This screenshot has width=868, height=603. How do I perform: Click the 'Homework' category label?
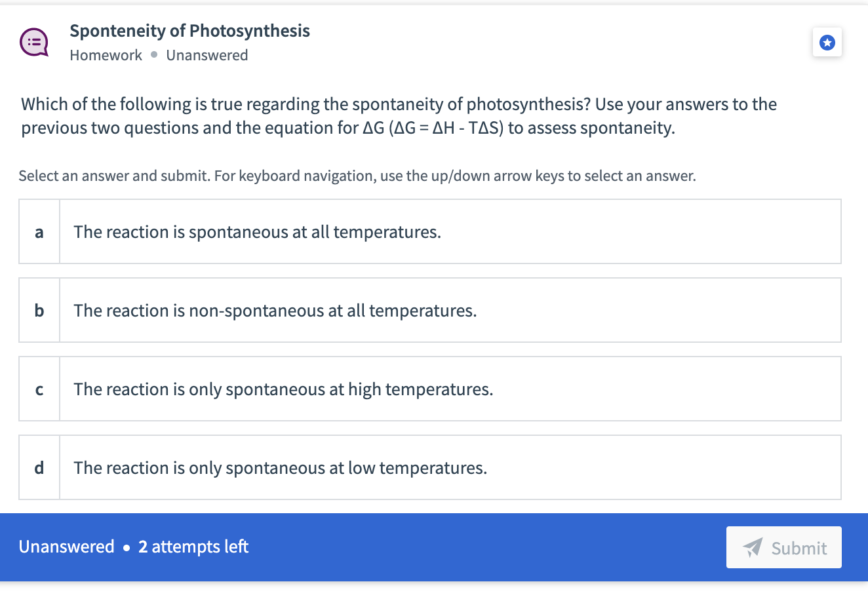click(106, 55)
